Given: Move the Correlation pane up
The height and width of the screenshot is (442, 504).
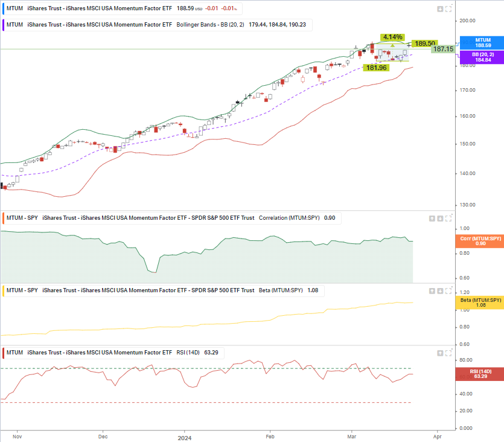Looking at the screenshot, I should 432,219.
